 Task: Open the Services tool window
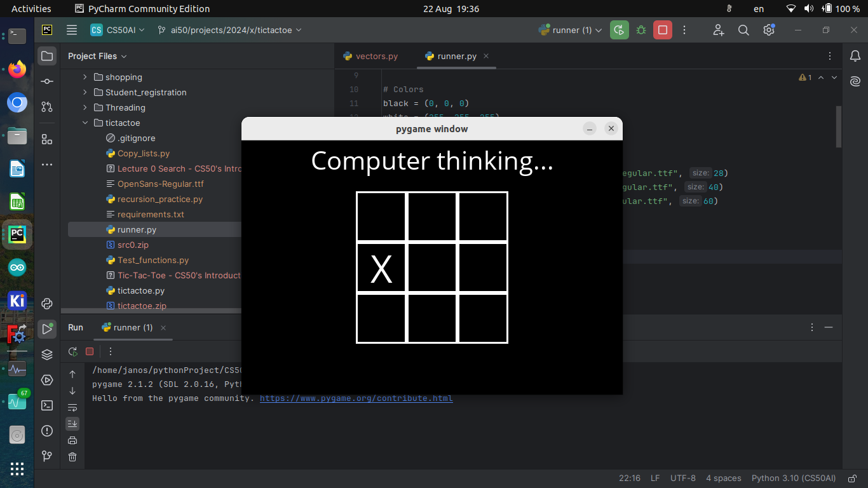click(47, 380)
